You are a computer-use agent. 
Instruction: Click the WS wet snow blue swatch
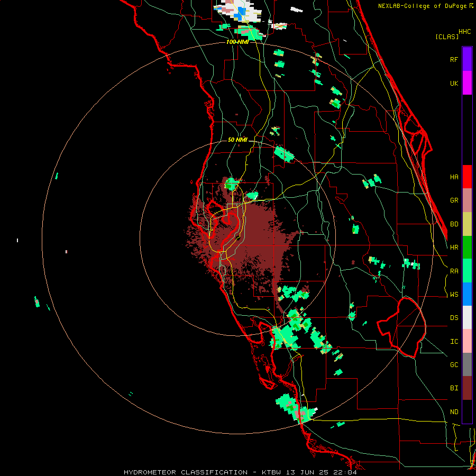(467, 294)
